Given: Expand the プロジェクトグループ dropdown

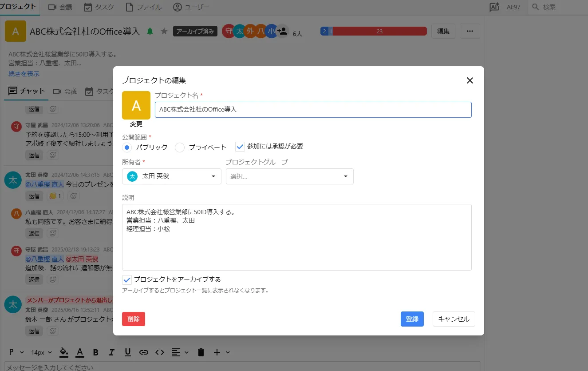Looking at the screenshot, I should pos(289,176).
